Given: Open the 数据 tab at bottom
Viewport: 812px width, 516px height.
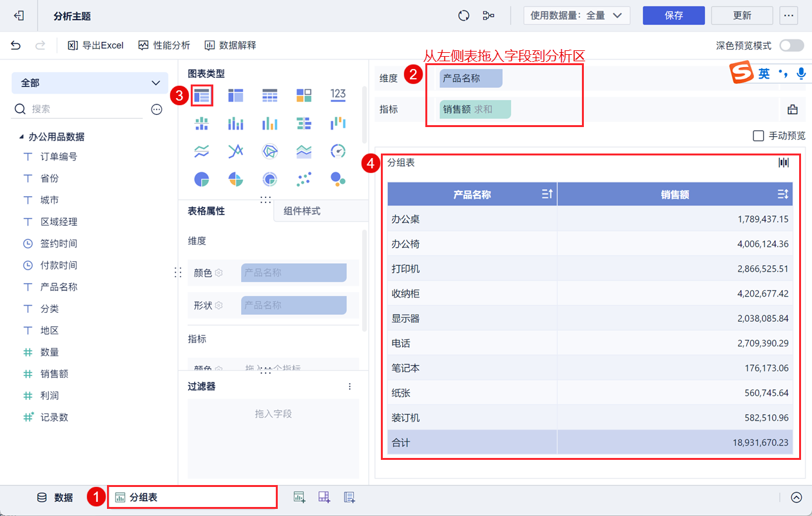Looking at the screenshot, I should pyautogui.click(x=55, y=497).
